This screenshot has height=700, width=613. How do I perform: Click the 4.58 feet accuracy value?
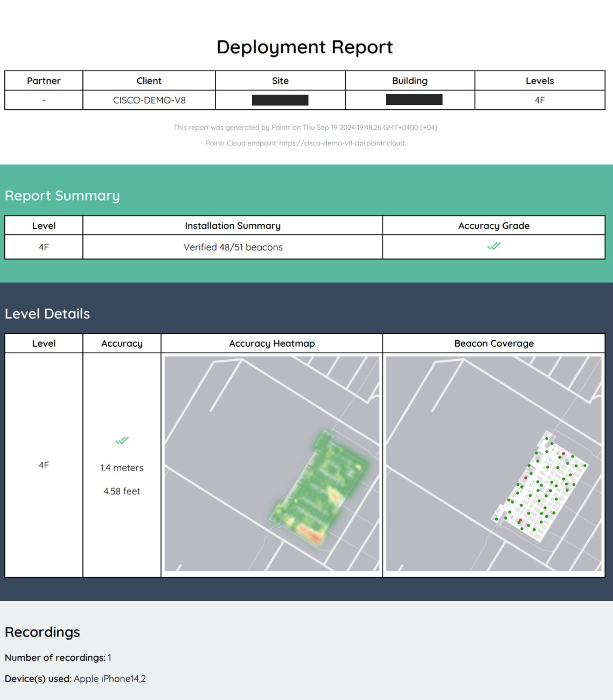coord(122,491)
